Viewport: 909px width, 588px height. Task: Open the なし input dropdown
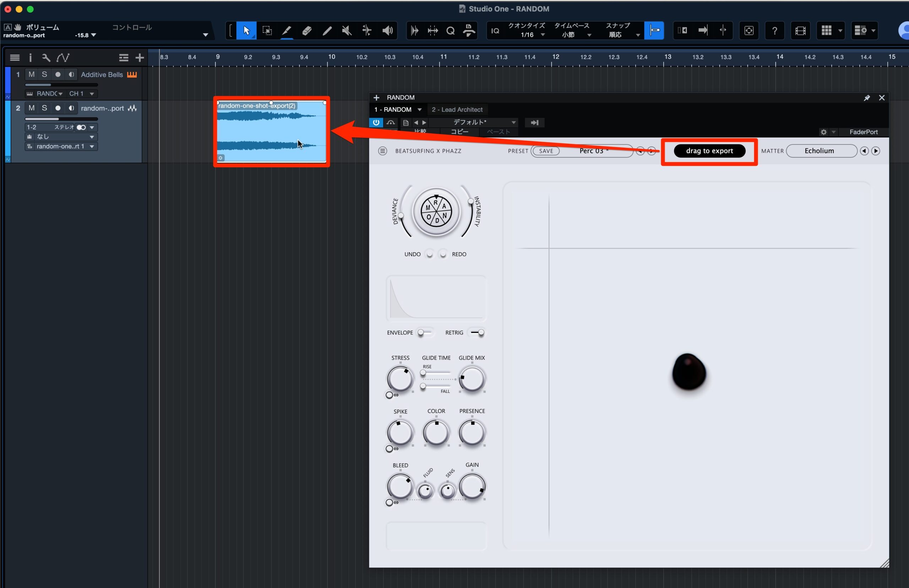click(x=61, y=137)
